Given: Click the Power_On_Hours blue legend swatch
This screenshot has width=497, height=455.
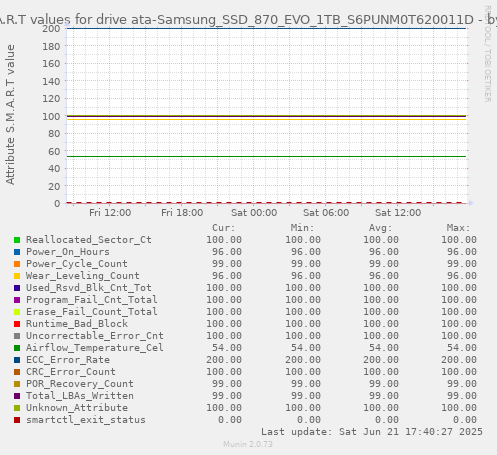Looking at the screenshot, I should [17, 252].
